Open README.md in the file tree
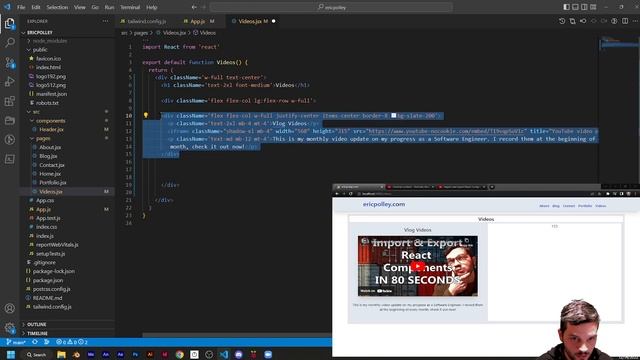640x360 pixels. (47, 298)
